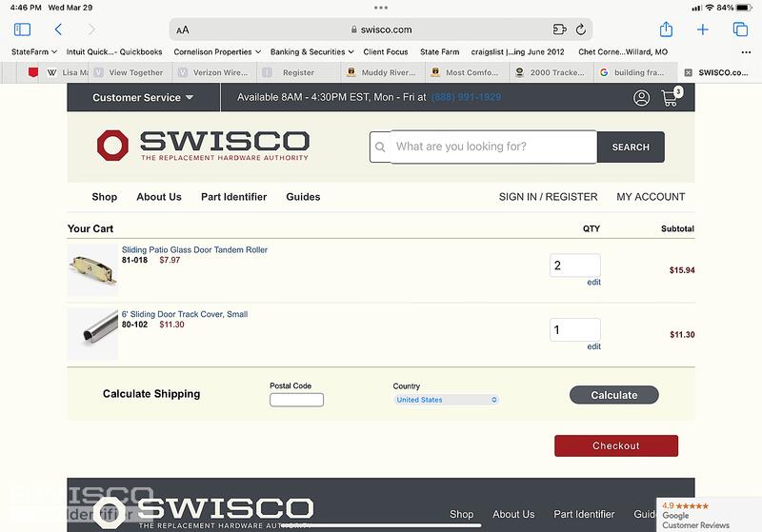Go back with Safari back arrow
This screenshot has height=532, width=762.
point(58,30)
